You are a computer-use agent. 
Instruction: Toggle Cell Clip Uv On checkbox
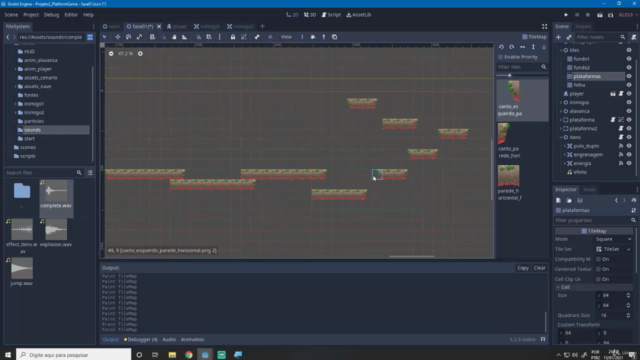598,279
